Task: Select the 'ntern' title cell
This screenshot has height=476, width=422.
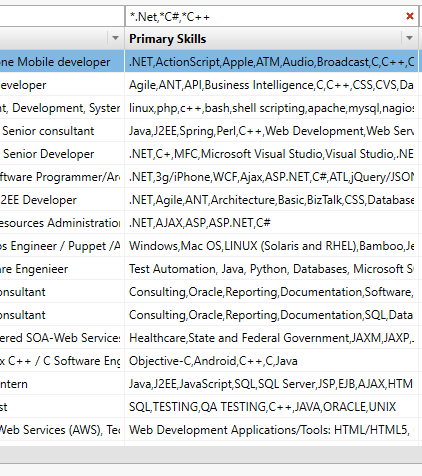Action: (x=62, y=384)
